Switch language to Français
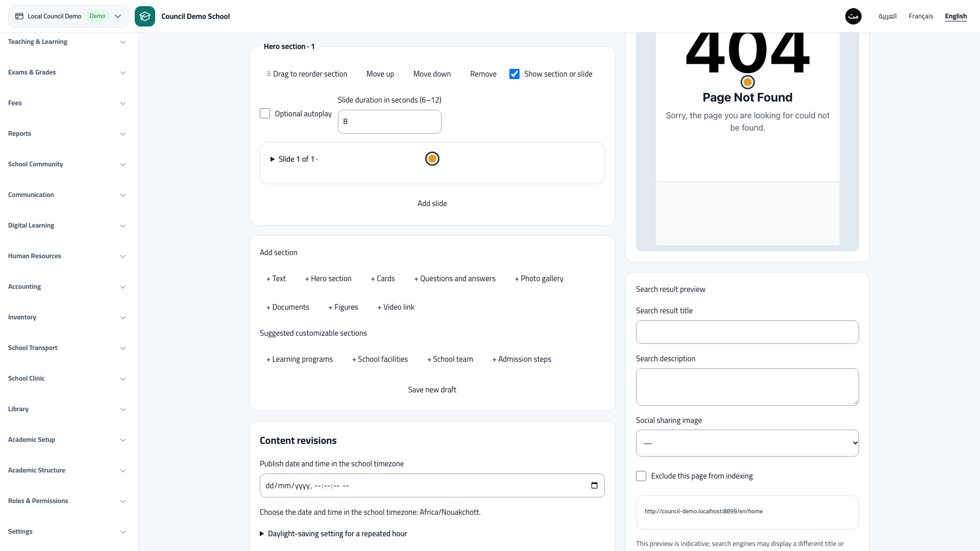The width and height of the screenshot is (980, 551). 920,16
